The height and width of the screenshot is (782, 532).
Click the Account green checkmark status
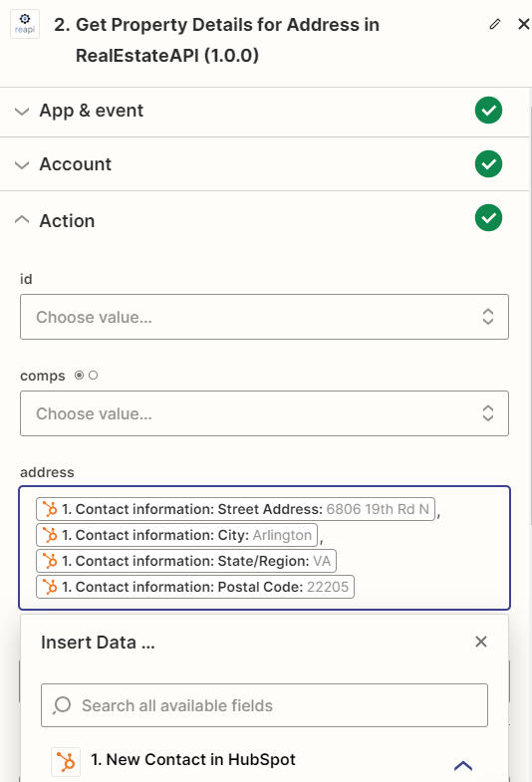pyautogui.click(x=488, y=164)
